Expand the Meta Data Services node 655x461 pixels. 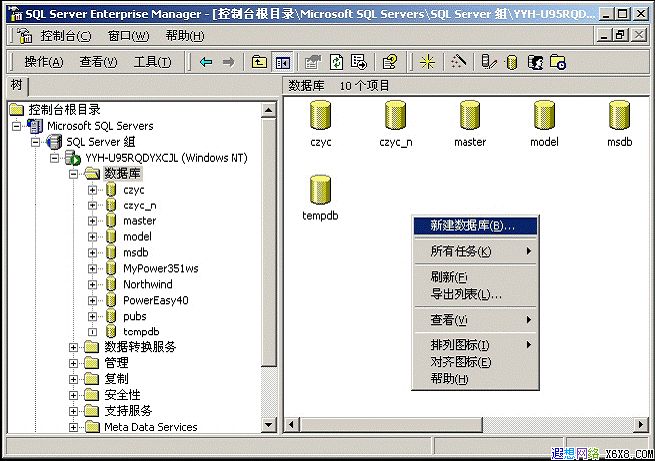74,427
